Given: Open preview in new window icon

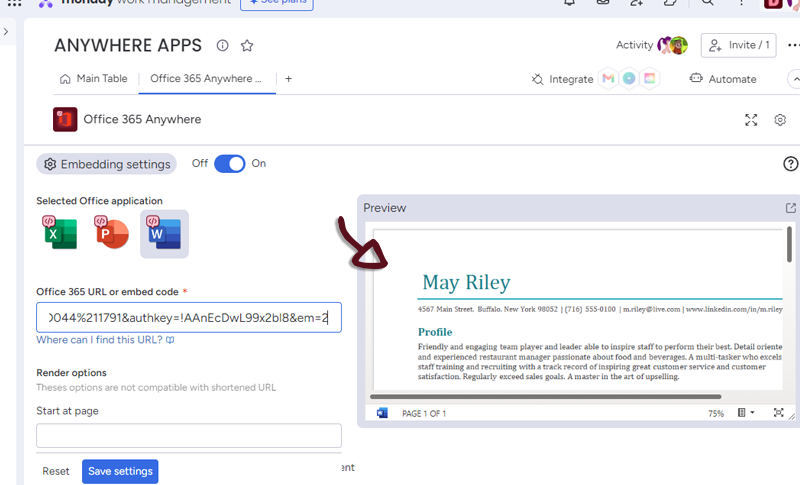Looking at the screenshot, I should pyautogui.click(x=791, y=208).
